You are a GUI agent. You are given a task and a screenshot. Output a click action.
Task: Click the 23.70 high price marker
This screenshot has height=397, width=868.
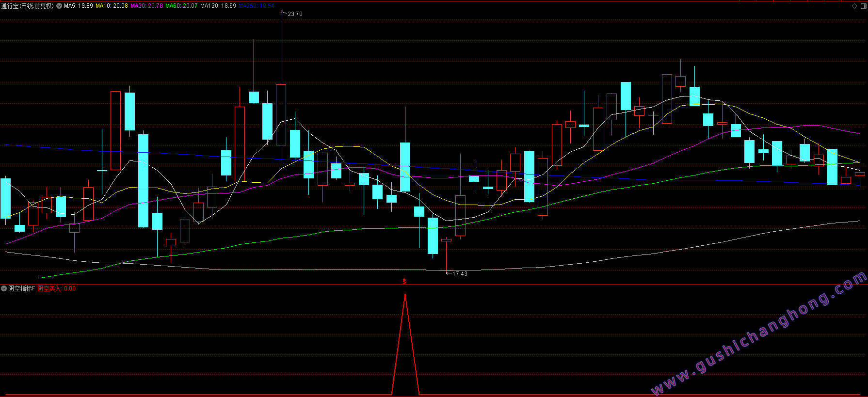pos(295,14)
